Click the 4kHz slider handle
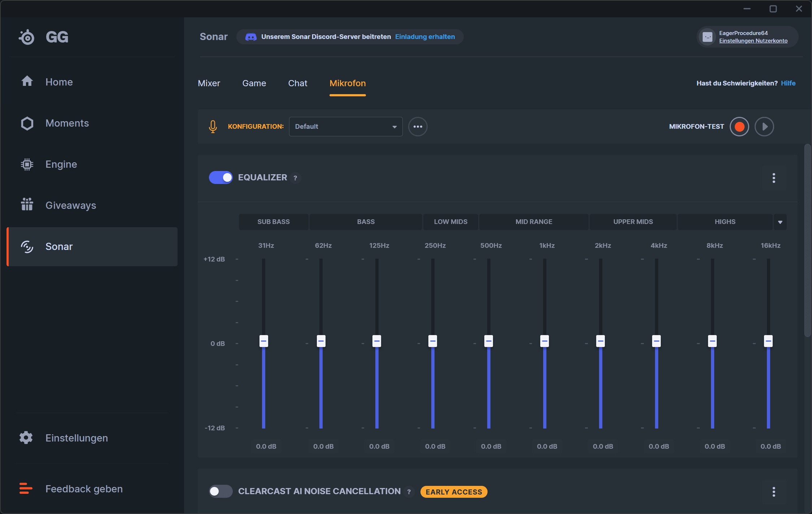This screenshot has width=812, height=514. (656, 341)
